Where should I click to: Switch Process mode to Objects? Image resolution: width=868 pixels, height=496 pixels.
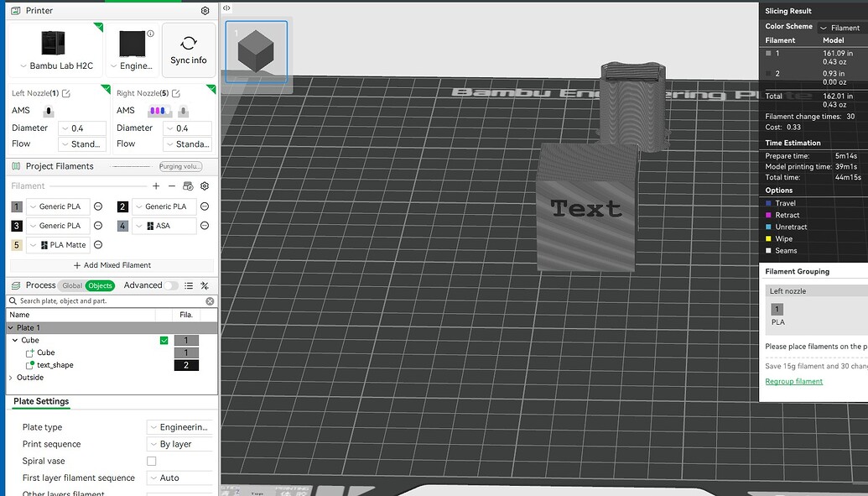coord(100,285)
